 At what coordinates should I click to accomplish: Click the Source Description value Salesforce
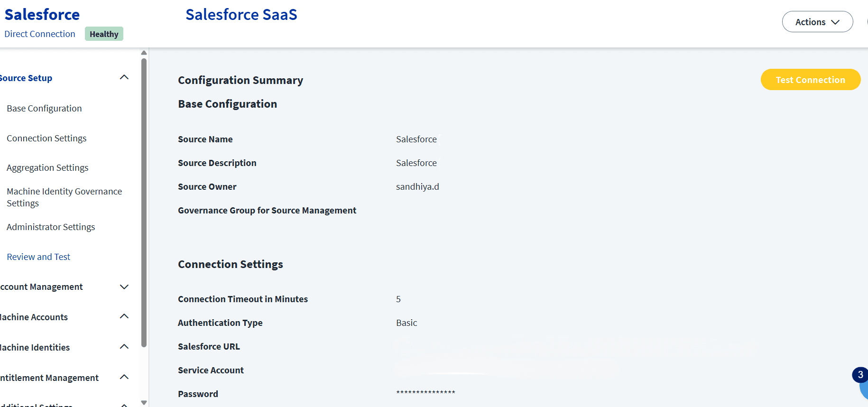click(x=416, y=163)
